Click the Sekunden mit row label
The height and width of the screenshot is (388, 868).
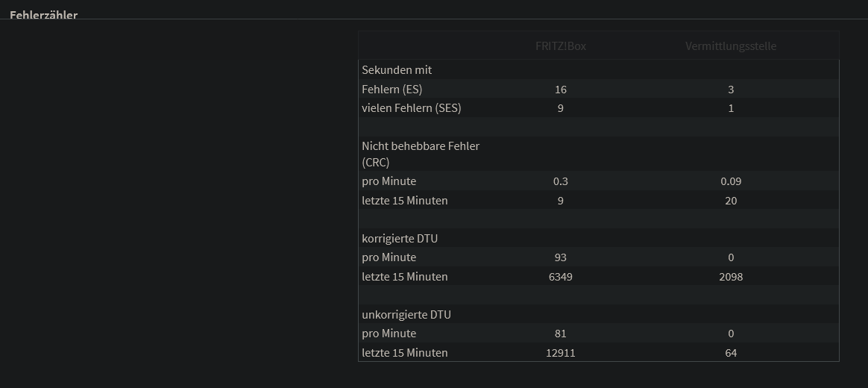pos(397,70)
